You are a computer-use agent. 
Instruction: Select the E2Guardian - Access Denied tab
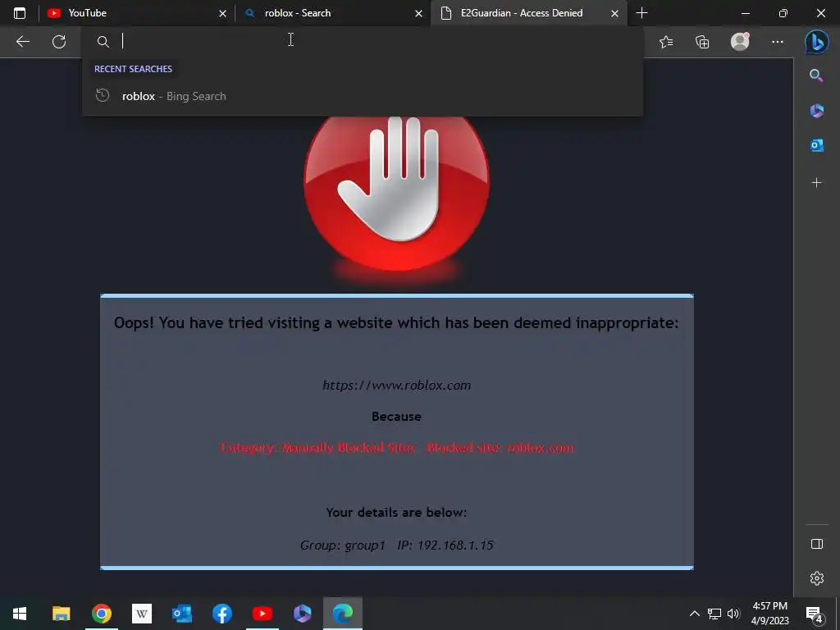(529, 13)
